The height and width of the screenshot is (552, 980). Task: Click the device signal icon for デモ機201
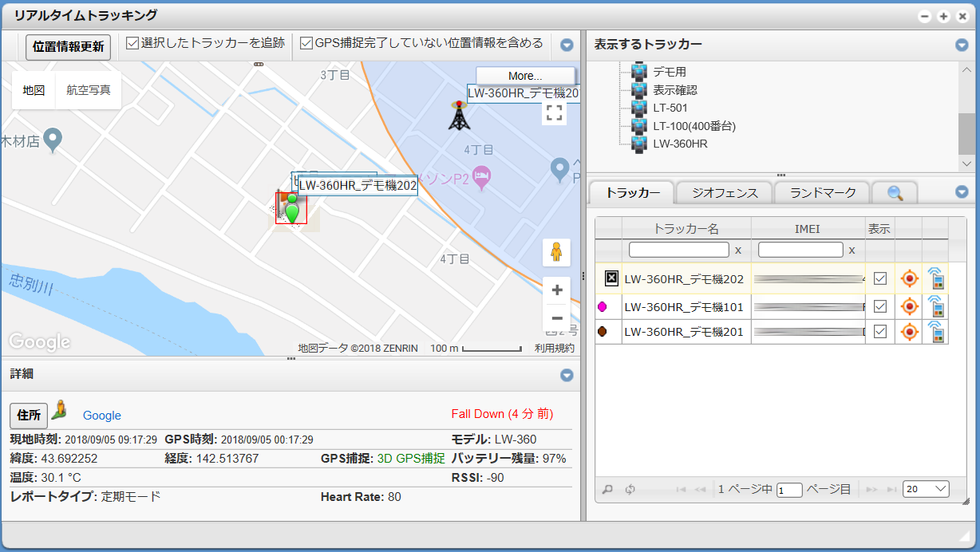[x=935, y=331]
